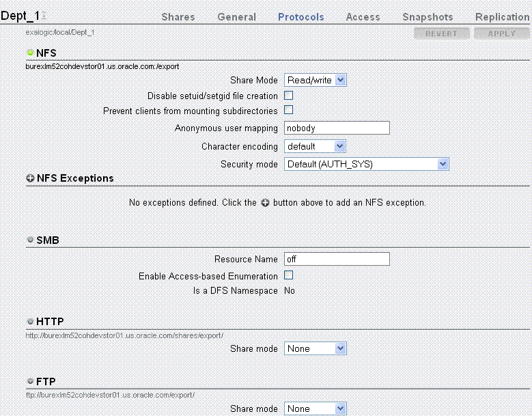532x416 pixels.
Task: Check Disable setuid/setgid file creation
Action: tap(288, 96)
